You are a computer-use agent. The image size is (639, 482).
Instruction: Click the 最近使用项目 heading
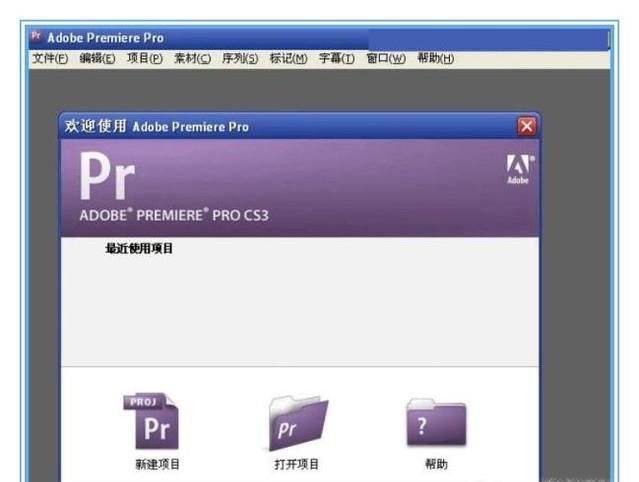pyautogui.click(x=139, y=249)
